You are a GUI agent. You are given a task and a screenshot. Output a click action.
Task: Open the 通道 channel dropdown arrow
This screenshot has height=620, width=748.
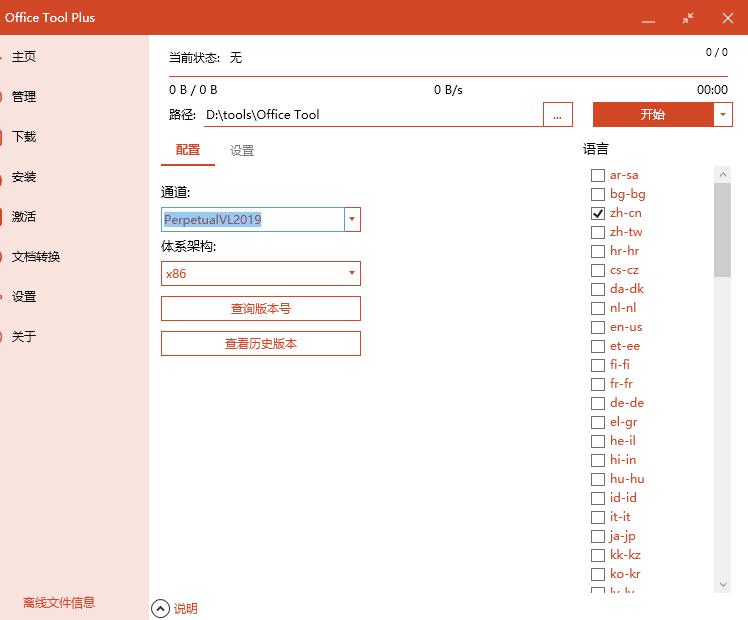352,219
